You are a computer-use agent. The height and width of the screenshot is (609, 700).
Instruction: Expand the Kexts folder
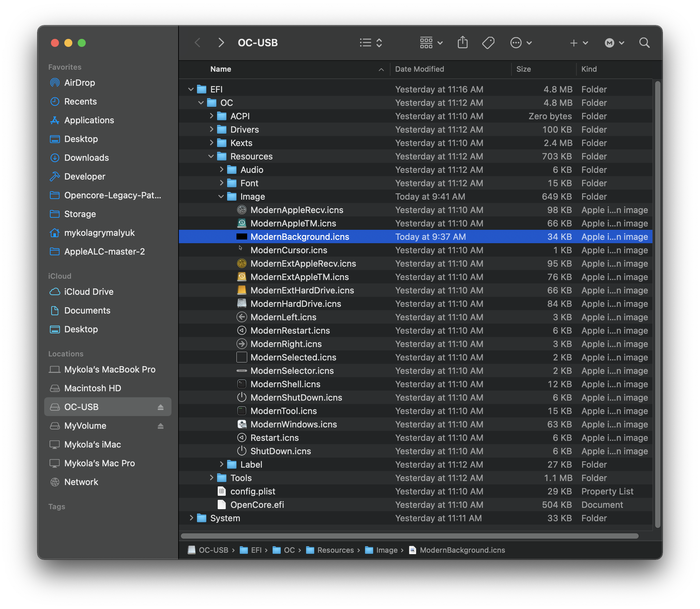tap(211, 143)
